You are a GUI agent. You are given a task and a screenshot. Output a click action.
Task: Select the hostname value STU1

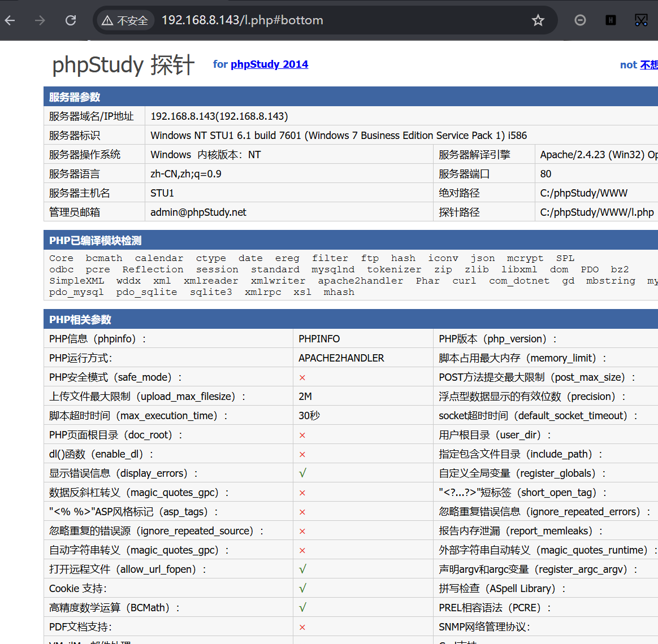pos(162,193)
